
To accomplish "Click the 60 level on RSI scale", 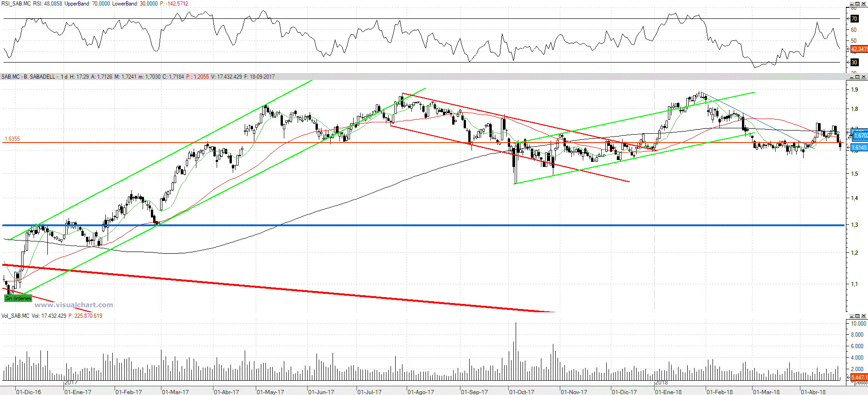I will tap(854, 30).
